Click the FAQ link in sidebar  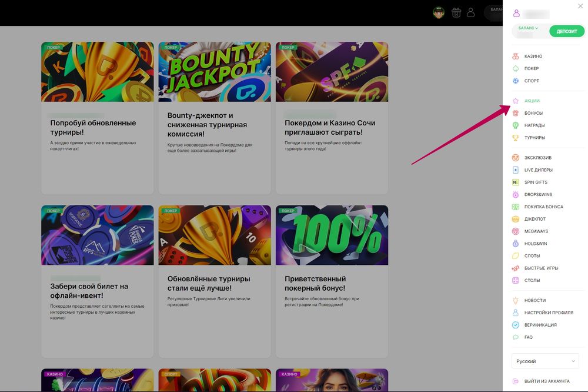coord(528,337)
